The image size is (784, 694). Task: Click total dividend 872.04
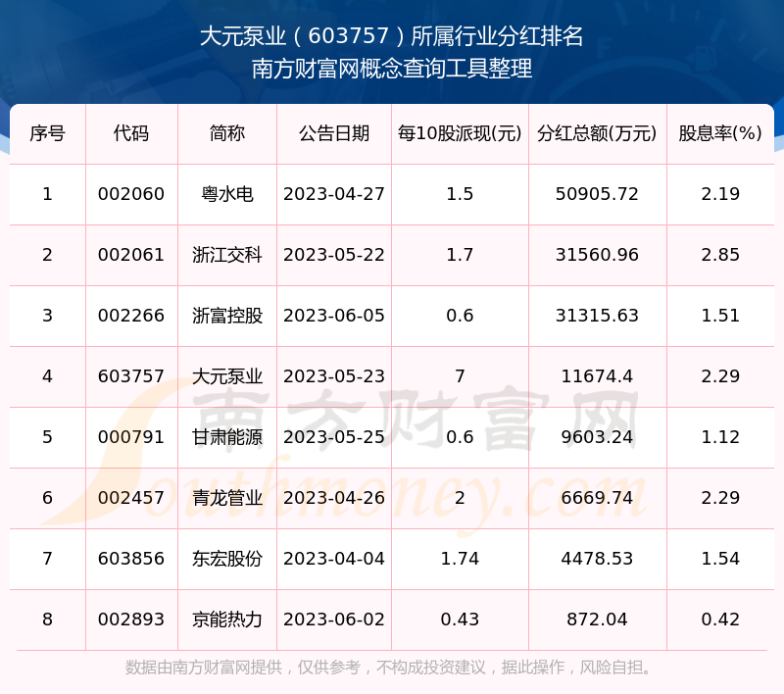(597, 620)
